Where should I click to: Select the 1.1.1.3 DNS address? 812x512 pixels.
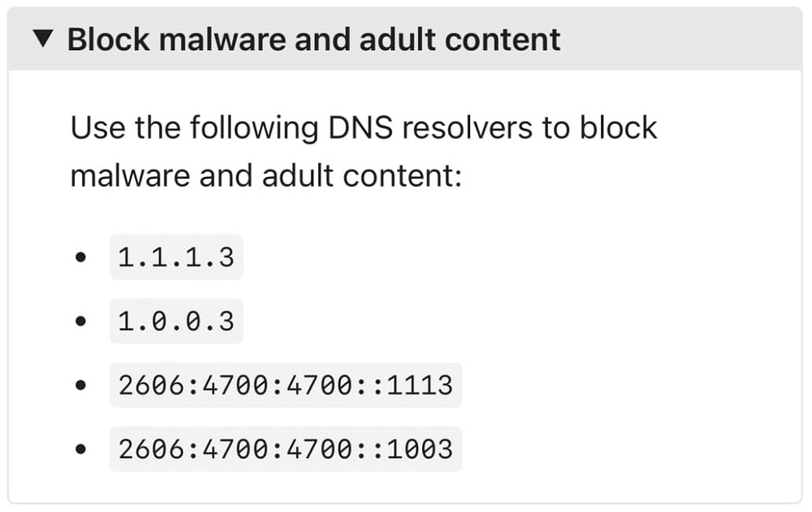[176, 256]
